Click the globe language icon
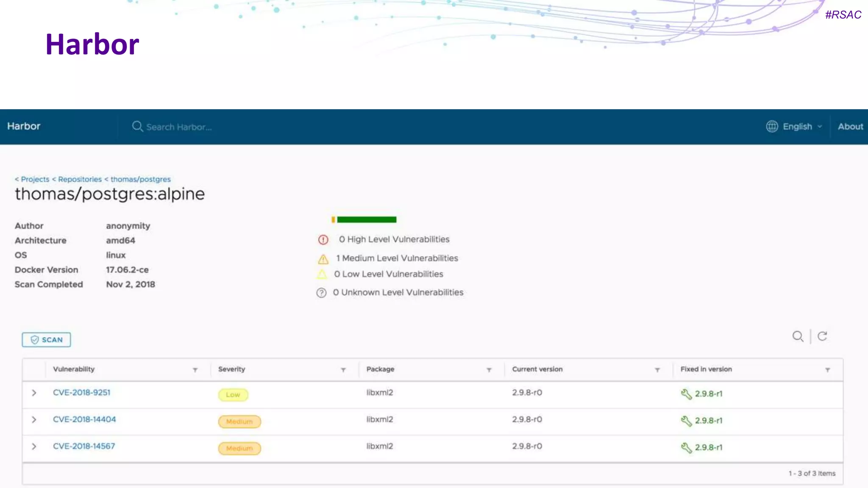The height and width of the screenshot is (488, 868). [772, 126]
